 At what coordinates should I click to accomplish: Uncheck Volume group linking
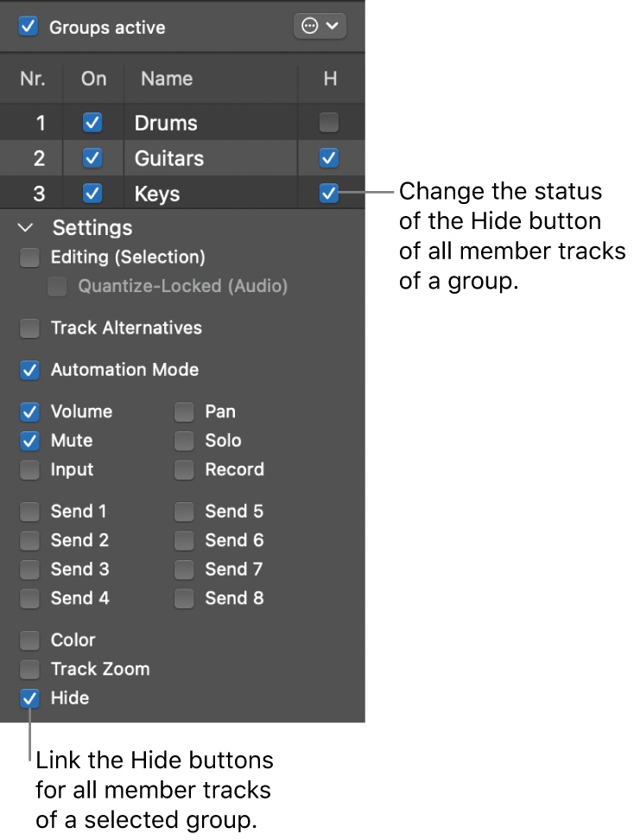coord(29,411)
